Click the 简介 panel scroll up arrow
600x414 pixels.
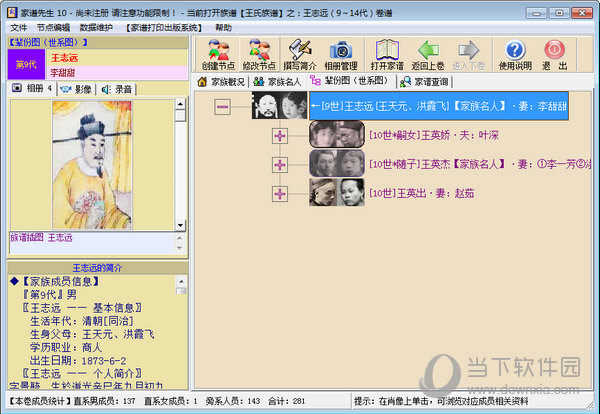click(x=181, y=282)
